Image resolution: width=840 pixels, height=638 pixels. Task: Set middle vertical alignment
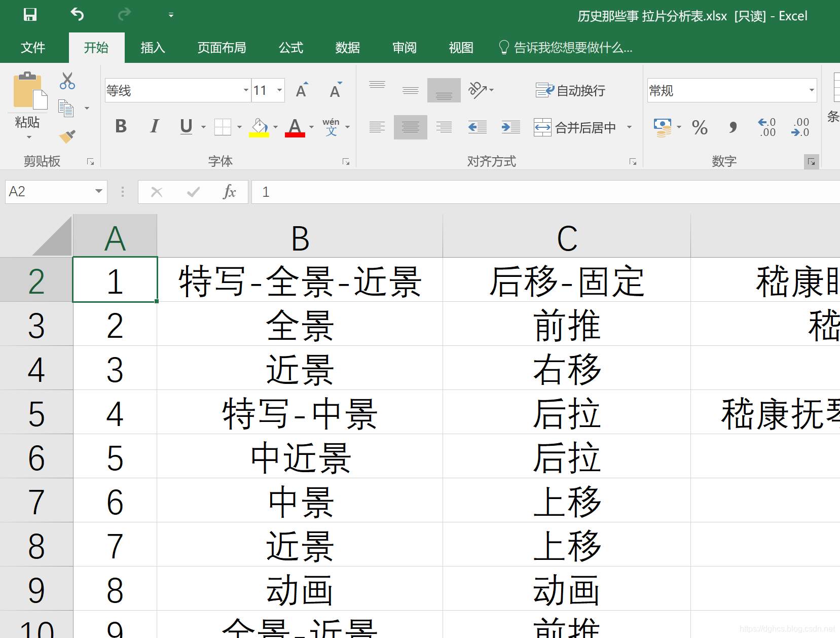[x=411, y=90]
